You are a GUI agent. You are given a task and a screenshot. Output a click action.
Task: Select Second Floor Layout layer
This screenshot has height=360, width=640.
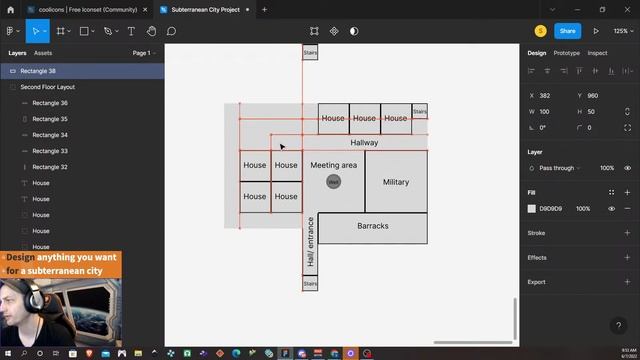tap(82, 87)
